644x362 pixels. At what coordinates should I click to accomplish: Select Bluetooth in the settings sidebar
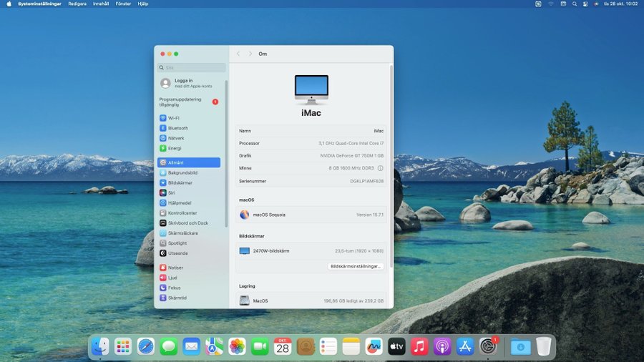point(177,128)
